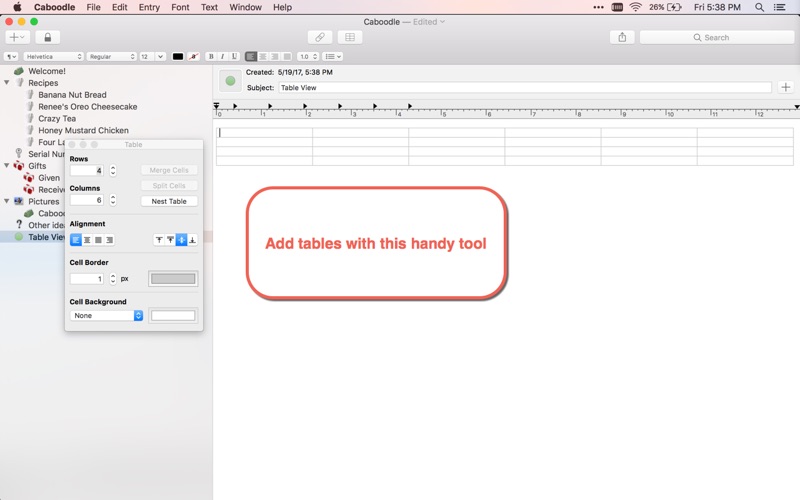Screen dimensions: 800x500
Task: Set cell alignment to center in Table panel
Action: (87, 240)
